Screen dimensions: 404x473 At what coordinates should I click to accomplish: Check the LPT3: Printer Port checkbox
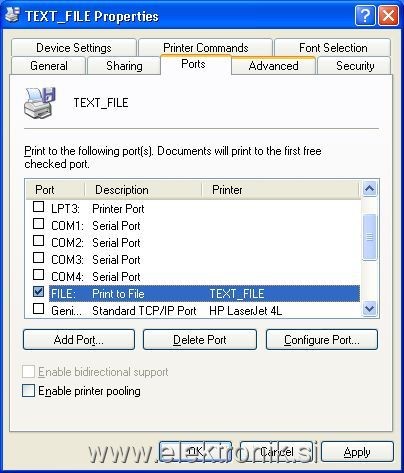point(39,207)
